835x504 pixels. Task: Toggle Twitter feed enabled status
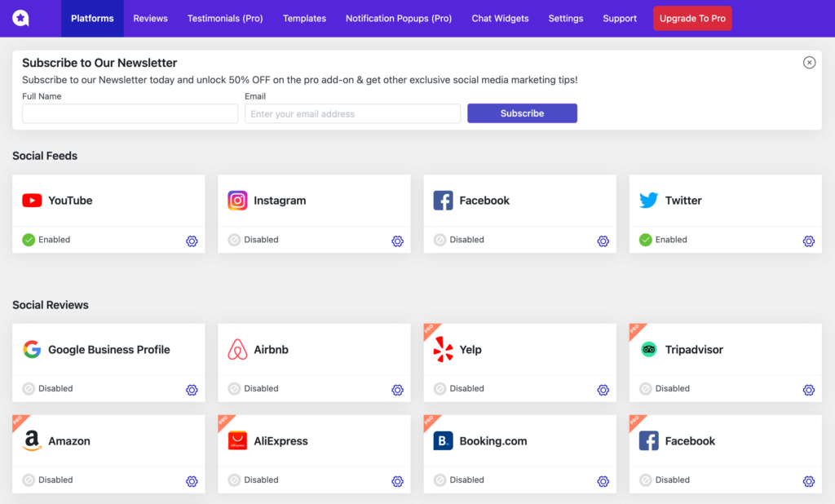tap(645, 240)
